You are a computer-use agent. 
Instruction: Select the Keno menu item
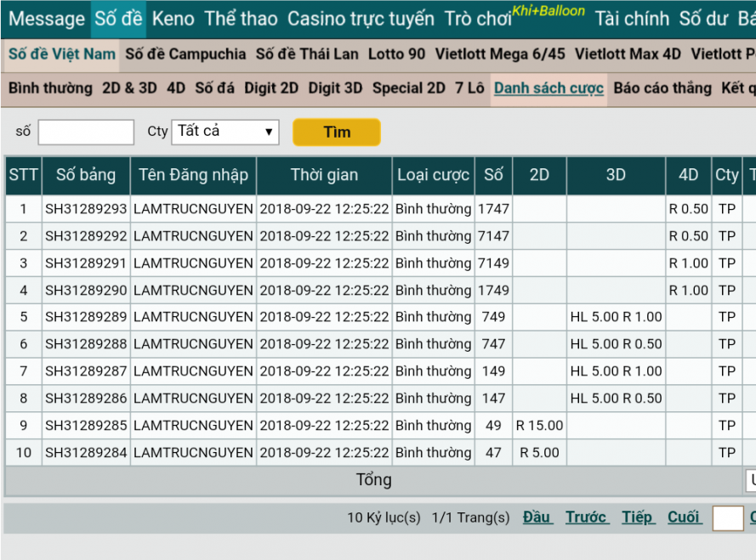pos(173,19)
